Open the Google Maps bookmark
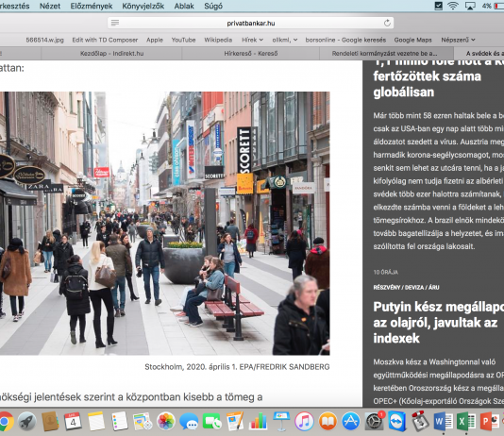 click(x=412, y=40)
